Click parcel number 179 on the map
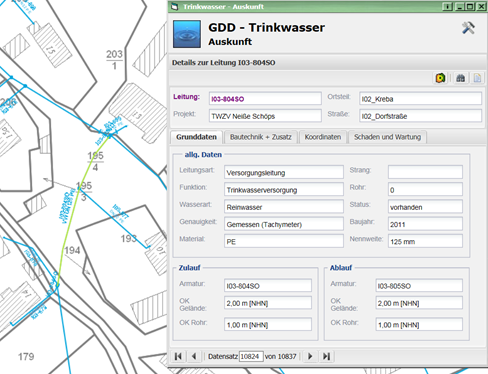Viewport: 488px width, 374px height. [x=26, y=357]
